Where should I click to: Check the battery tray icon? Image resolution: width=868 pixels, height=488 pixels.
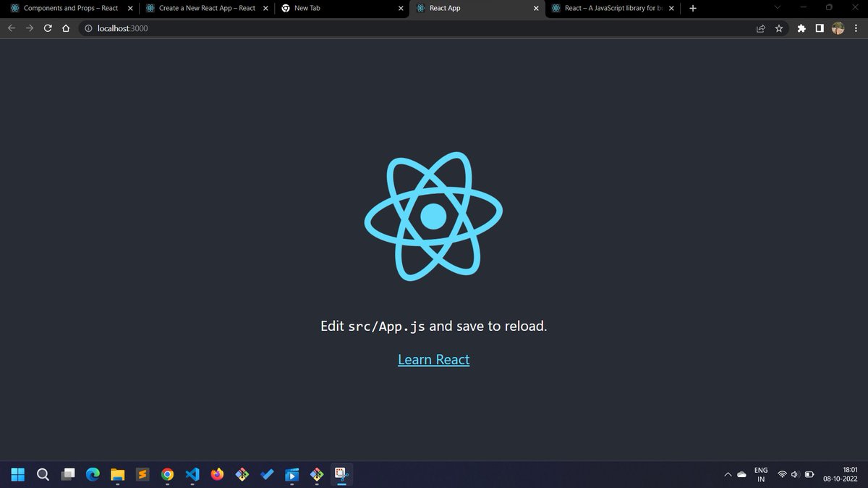coord(809,475)
